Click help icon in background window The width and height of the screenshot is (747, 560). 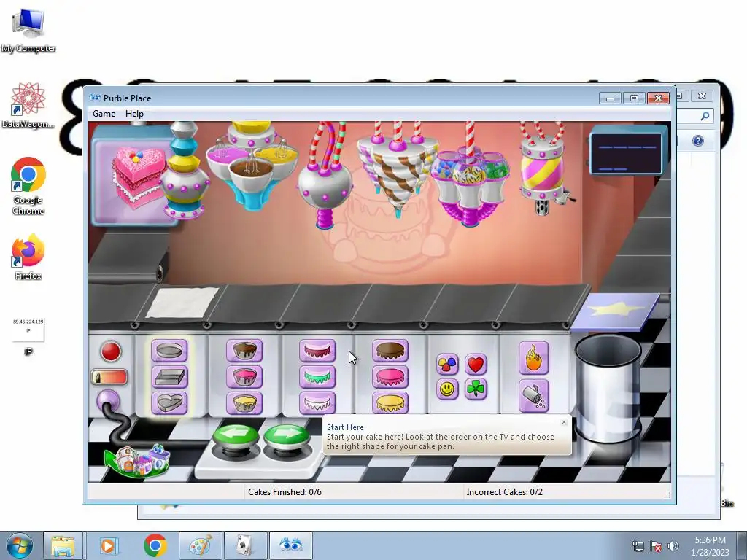[698, 141]
